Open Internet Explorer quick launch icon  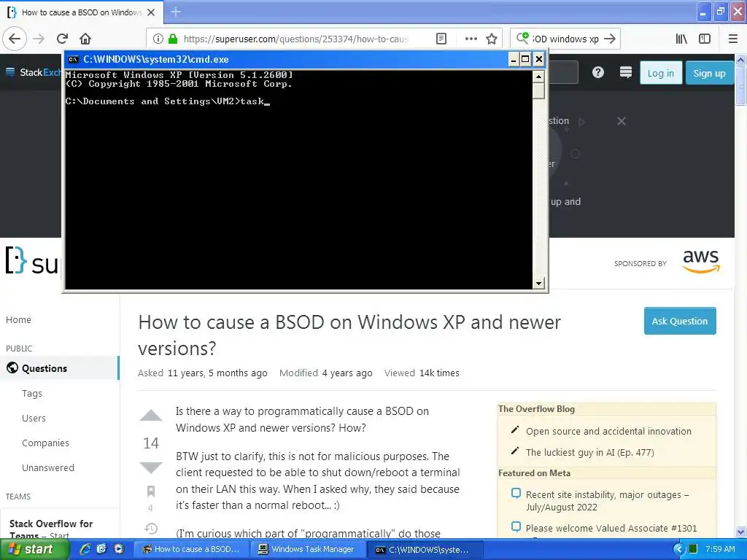click(x=85, y=549)
